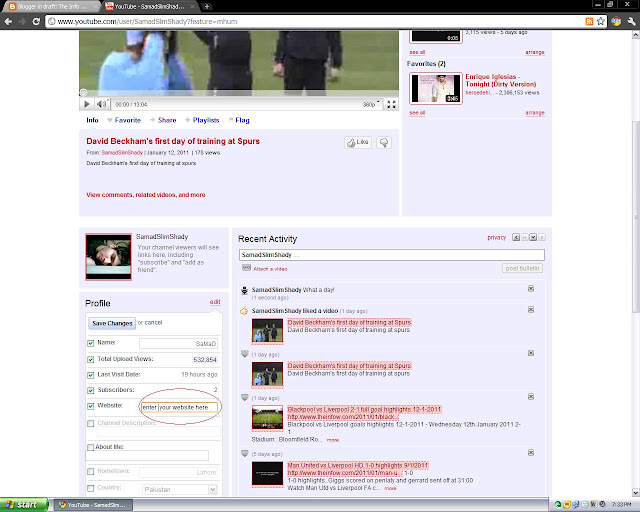Uncheck the Subscribers checkbox
Viewport: 640px width, 512px height.
91,391
